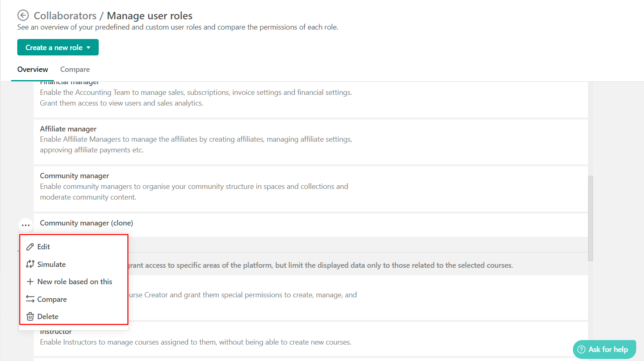Select Simulate from the context menu
Screen dimensions: 644x361
[52, 264]
